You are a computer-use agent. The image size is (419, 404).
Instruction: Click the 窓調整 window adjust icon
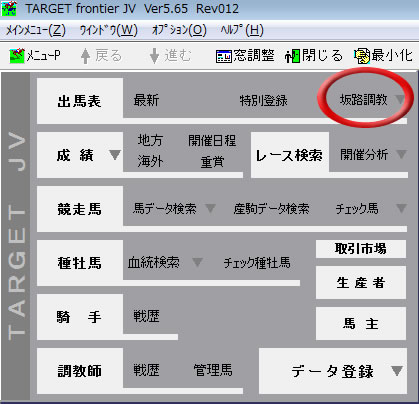coord(223,56)
